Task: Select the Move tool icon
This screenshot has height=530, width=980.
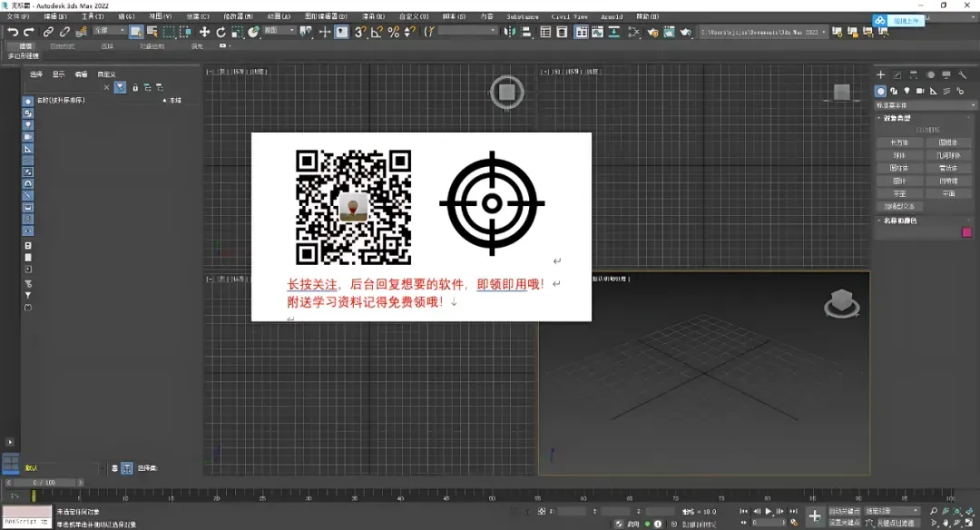Action: (x=204, y=32)
